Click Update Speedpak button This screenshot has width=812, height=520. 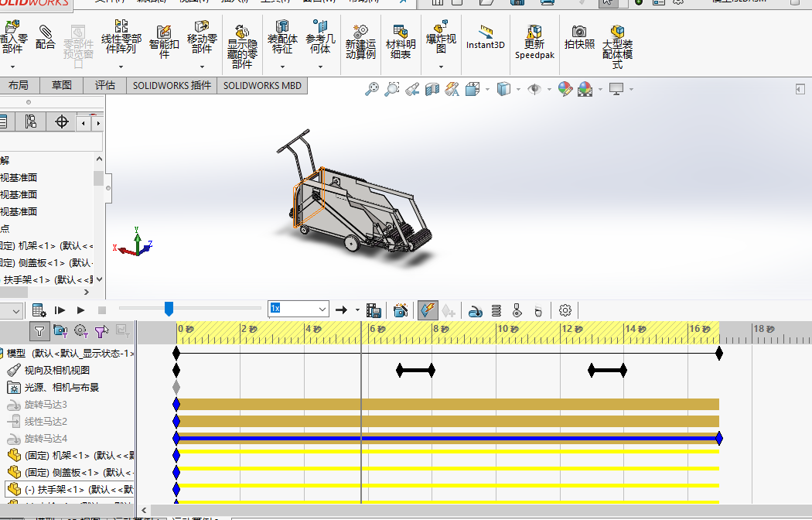[x=534, y=42]
